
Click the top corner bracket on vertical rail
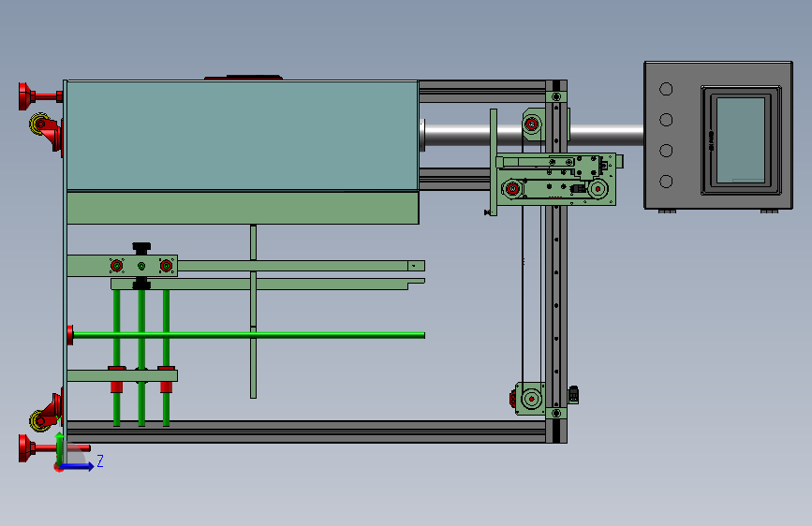(x=556, y=96)
